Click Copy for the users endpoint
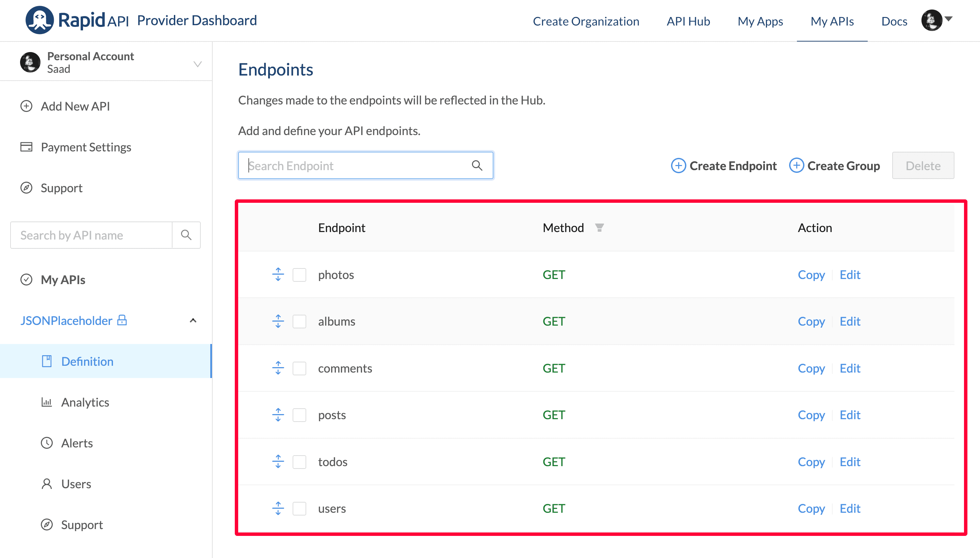980x558 pixels. (811, 509)
